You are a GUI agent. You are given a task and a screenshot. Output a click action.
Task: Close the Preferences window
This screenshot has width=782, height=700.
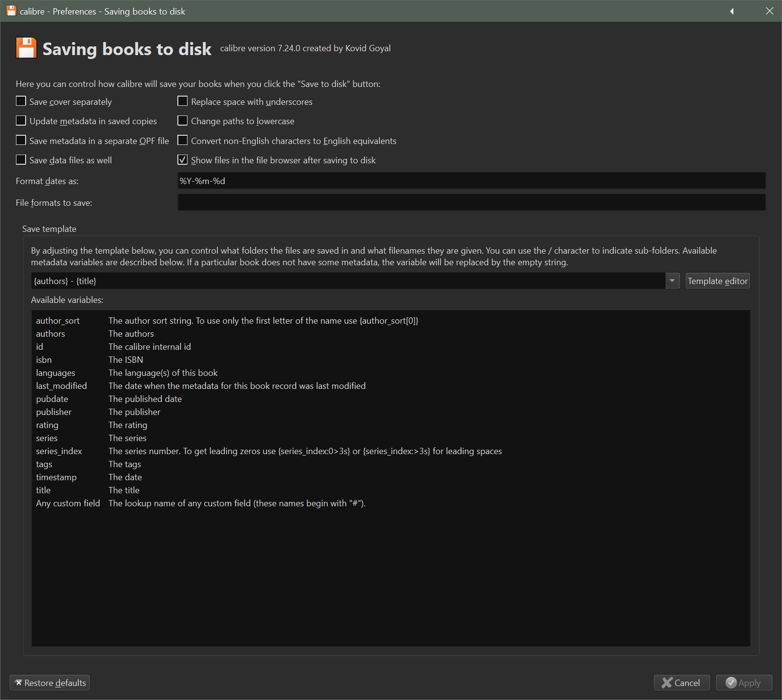click(x=769, y=11)
